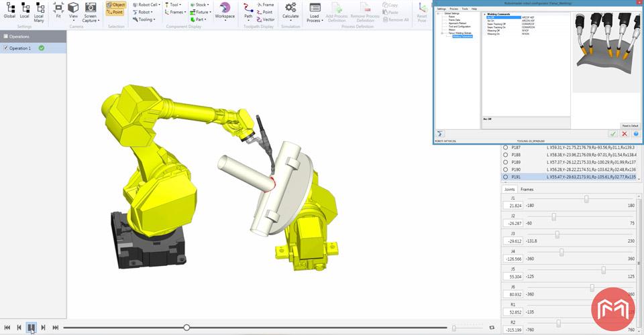Select the Arc On welding command

491,21
